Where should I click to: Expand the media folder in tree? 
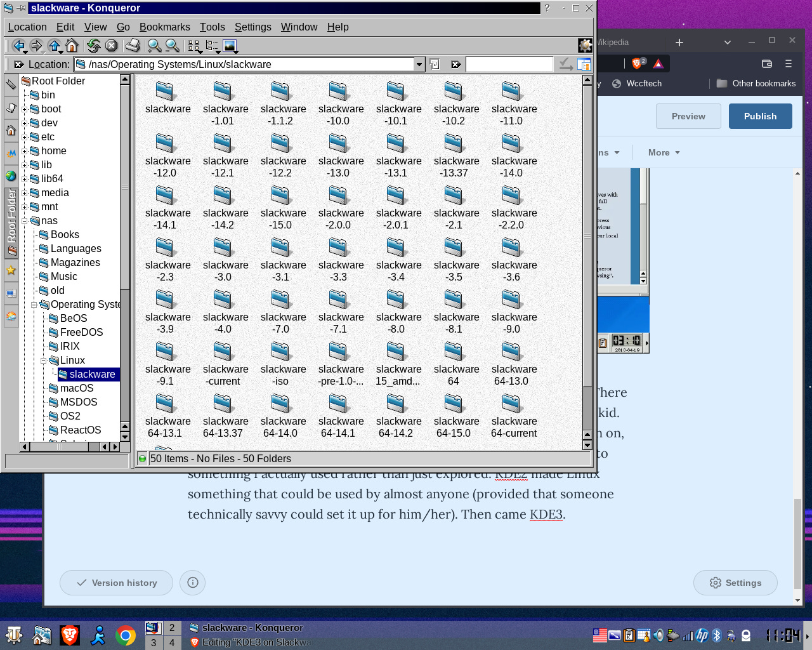click(x=24, y=193)
